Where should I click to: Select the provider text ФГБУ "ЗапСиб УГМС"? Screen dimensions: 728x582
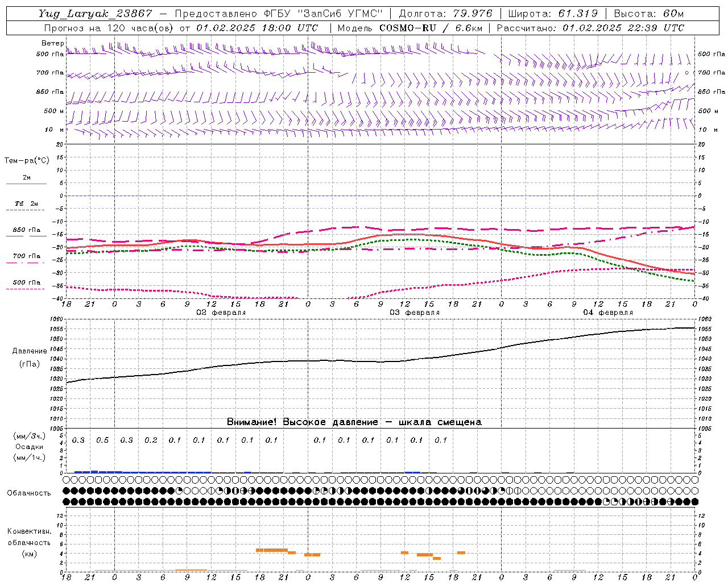pyautogui.click(x=324, y=14)
